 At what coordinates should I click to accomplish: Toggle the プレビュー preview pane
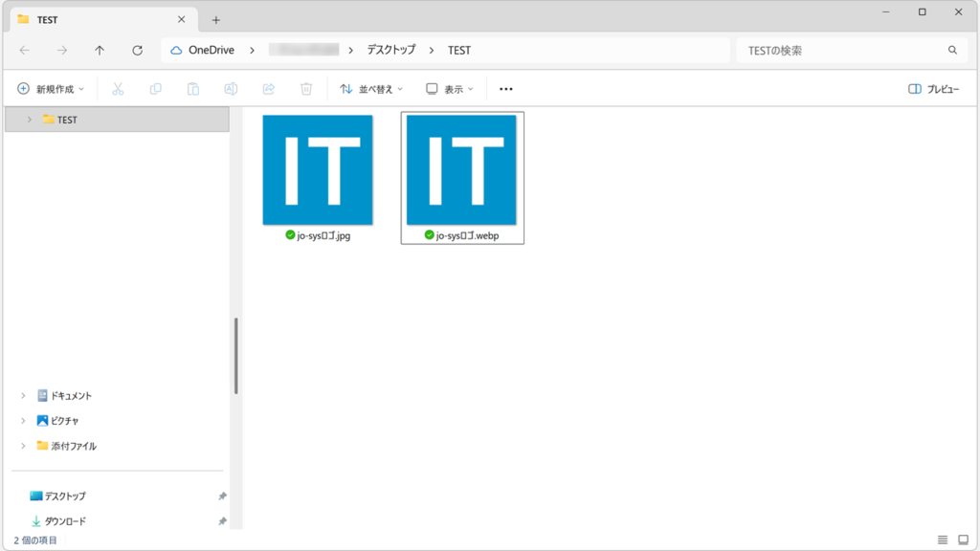(933, 89)
